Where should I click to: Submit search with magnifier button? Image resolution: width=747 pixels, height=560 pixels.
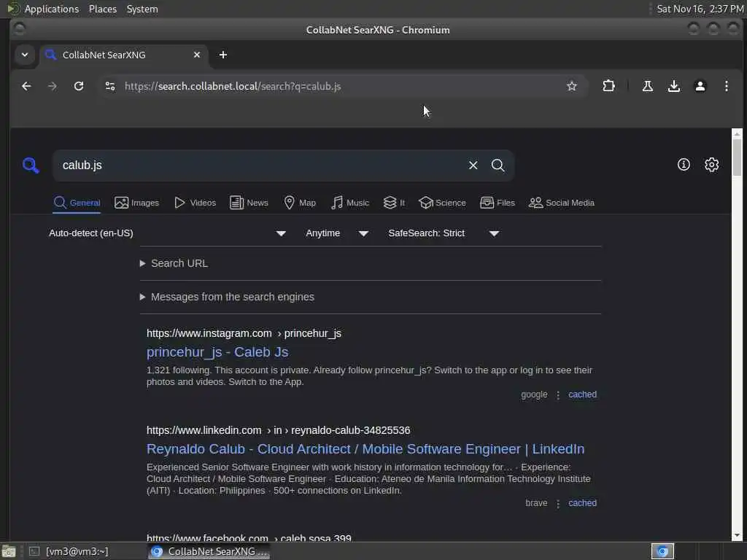[498, 166]
